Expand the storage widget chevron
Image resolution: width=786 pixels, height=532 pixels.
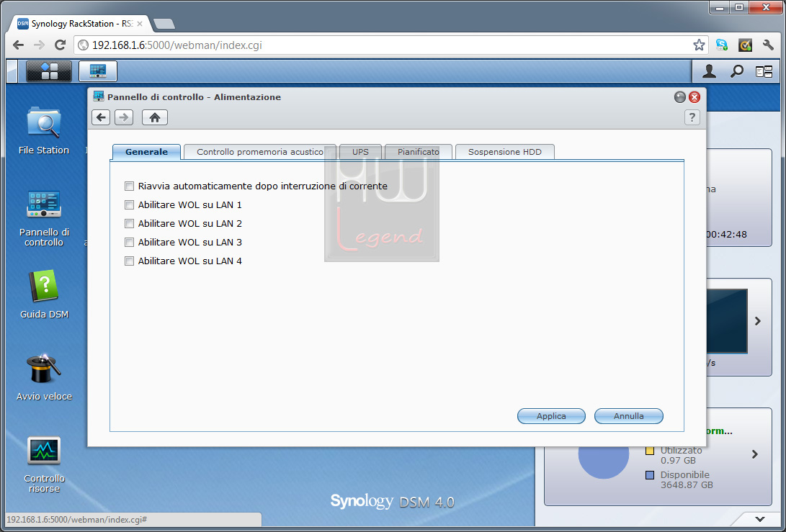[755, 454]
